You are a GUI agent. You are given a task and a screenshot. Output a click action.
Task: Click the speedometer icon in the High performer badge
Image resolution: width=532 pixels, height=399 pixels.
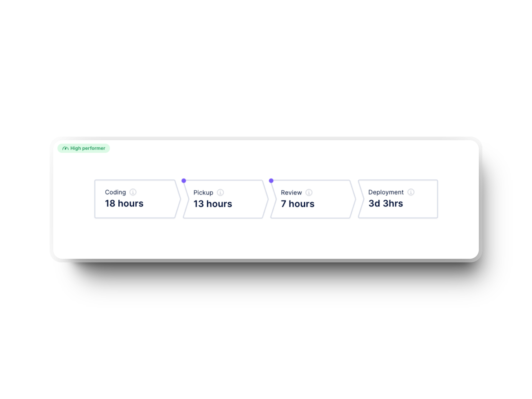tap(65, 148)
